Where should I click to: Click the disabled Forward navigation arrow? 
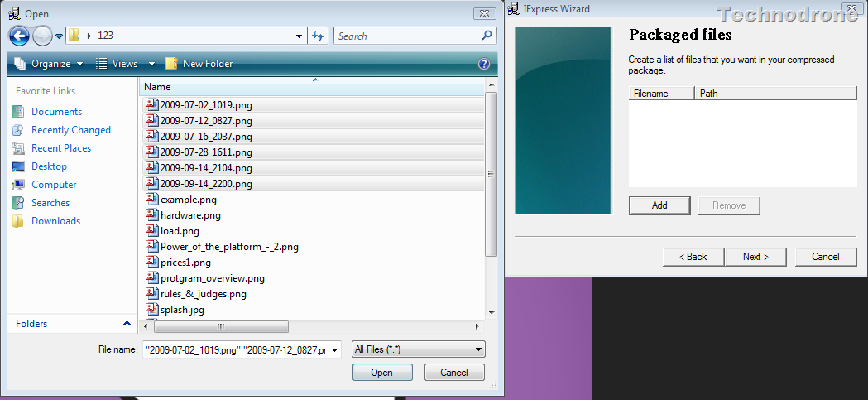click(42, 36)
